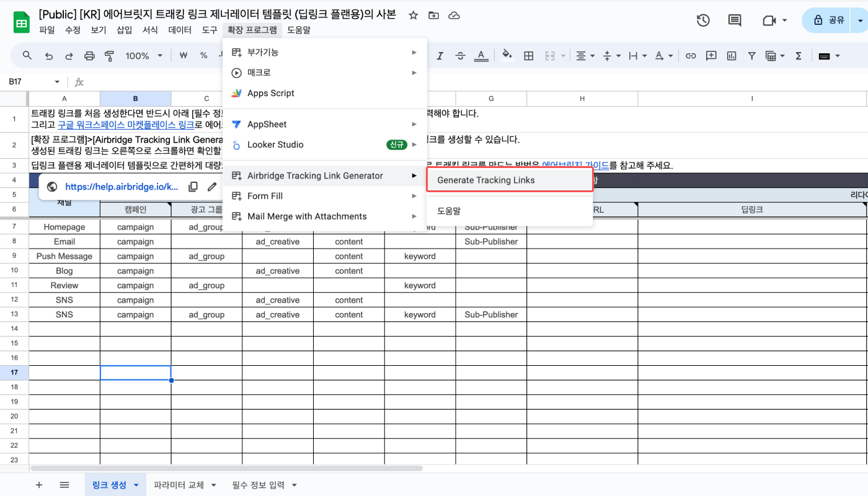Open help.airbridge.io link in hover card
The image size is (868, 496).
click(x=121, y=187)
